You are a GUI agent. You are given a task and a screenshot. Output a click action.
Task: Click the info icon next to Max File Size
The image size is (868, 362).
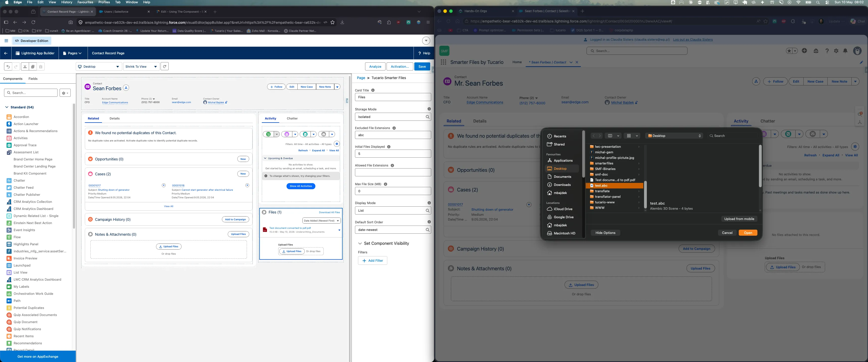386,184
